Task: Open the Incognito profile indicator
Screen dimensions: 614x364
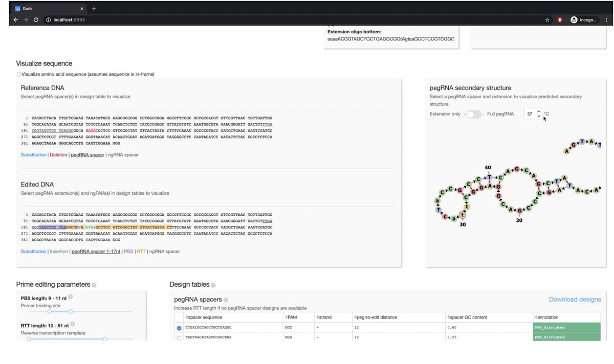Action: coord(583,19)
